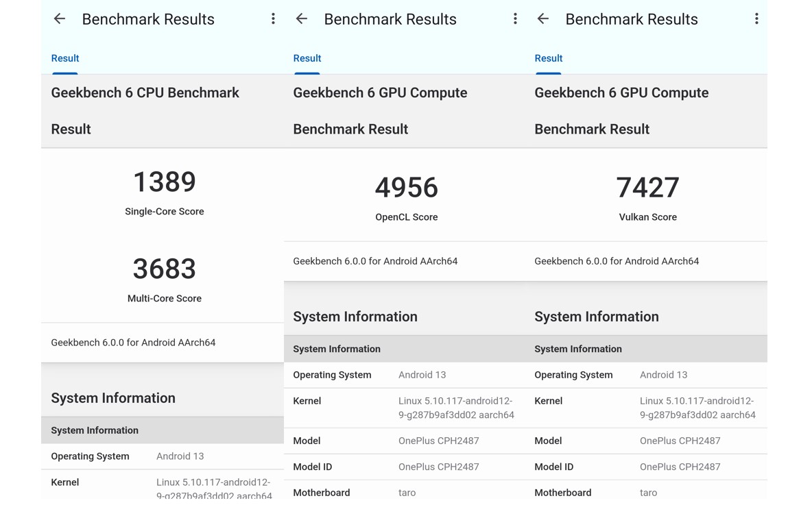
Task: Click gray System Information row in CPU panel
Action: point(163,430)
